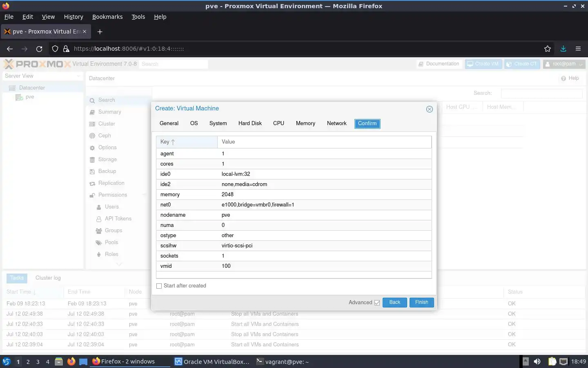Open the System tab
This screenshot has width=588, height=368.
(x=218, y=123)
